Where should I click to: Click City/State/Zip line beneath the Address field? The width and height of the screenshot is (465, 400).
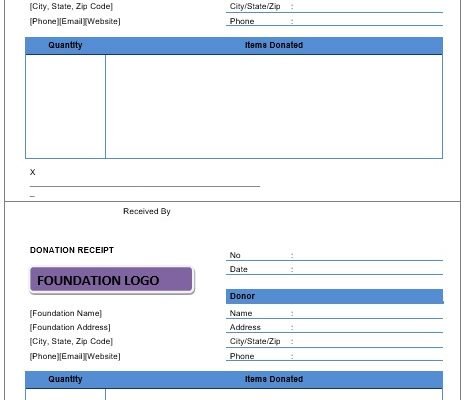334,341
